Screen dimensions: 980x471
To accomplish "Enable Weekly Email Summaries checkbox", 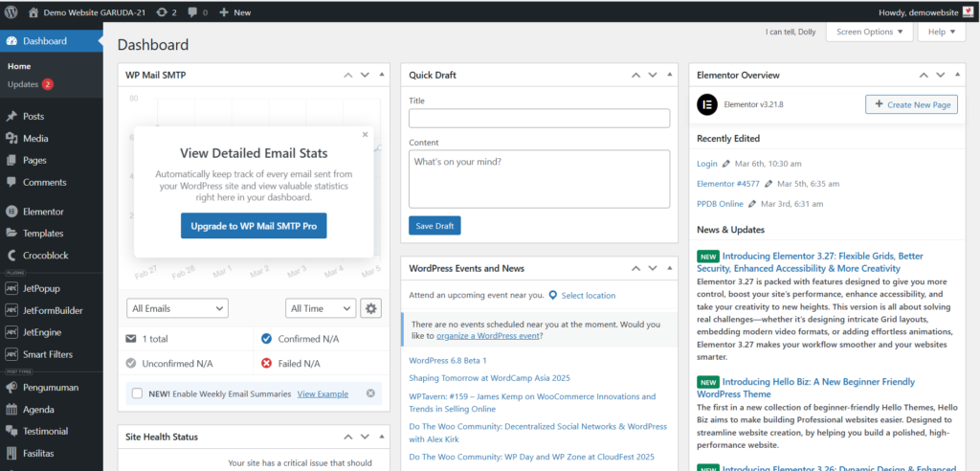I will coord(138,393).
